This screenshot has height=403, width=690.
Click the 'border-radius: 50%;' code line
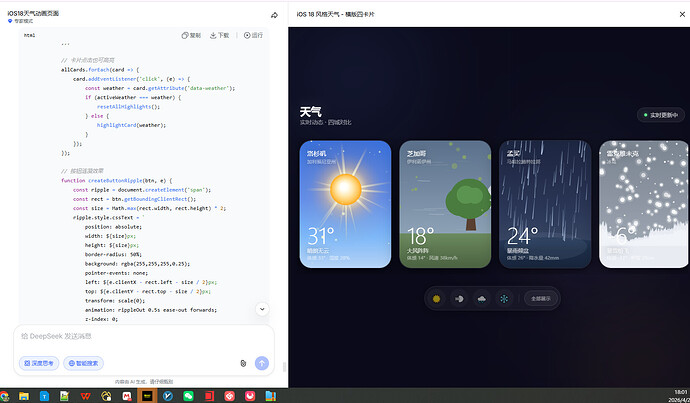tap(115, 255)
